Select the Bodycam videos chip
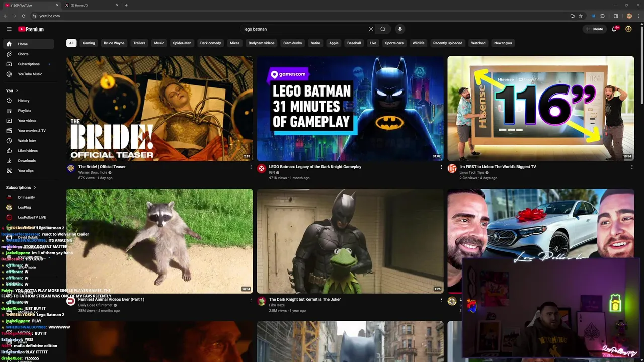The width and height of the screenshot is (644, 362). [261, 43]
